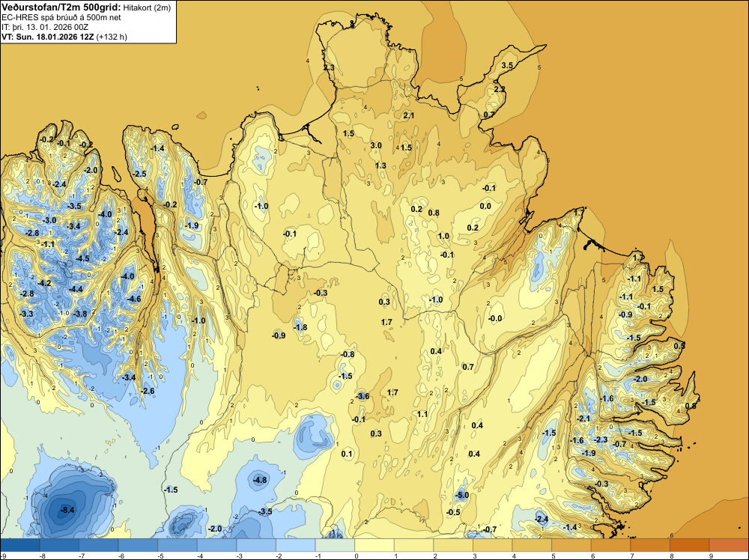749x560 pixels.
Task: Click the '2.2' temperature value on the peninsula
Action: (x=499, y=89)
